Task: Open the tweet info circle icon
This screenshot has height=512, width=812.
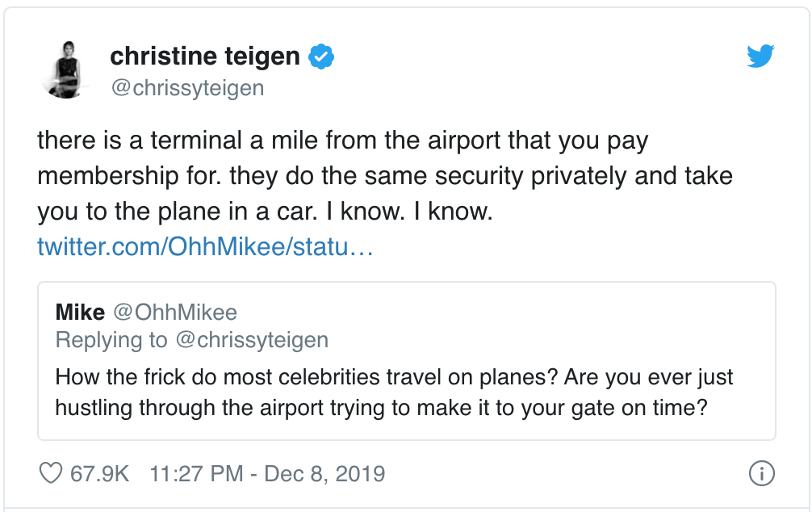Action: coord(761,473)
